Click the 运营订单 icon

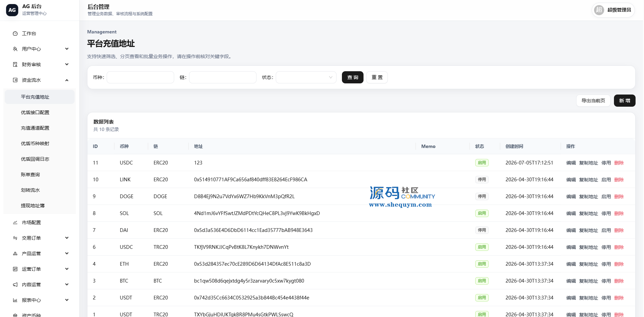coord(15,269)
